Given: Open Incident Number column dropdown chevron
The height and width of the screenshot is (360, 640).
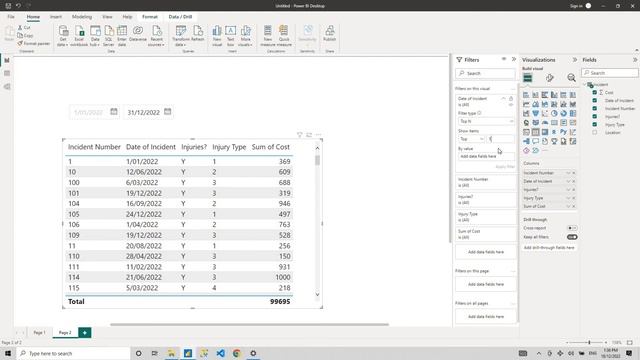Looking at the screenshot, I should pos(568,173).
